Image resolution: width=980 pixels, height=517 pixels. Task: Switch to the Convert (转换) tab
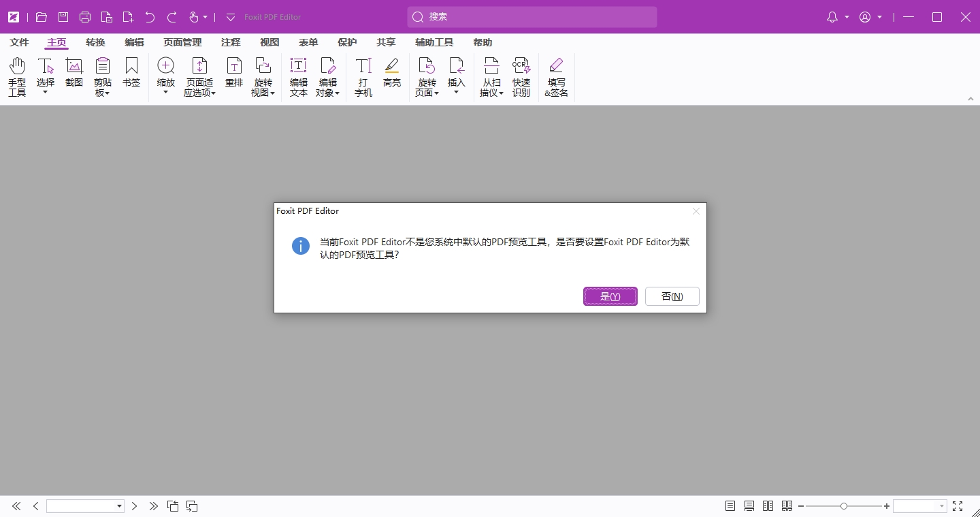(x=96, y=42)
